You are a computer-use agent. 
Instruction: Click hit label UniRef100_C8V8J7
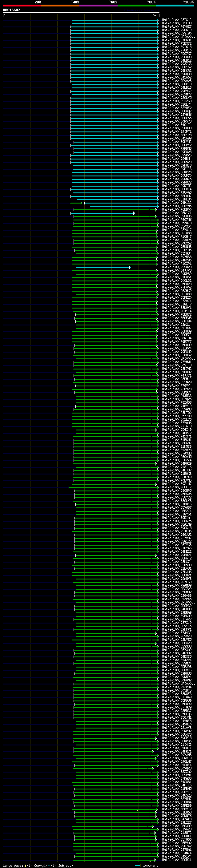click(176, 230)
